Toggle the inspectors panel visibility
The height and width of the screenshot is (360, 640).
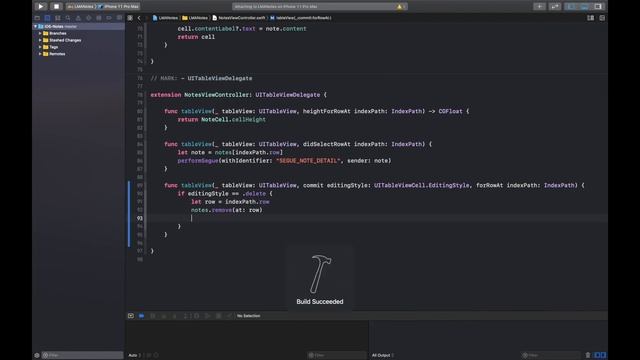[x=598, y=7]
